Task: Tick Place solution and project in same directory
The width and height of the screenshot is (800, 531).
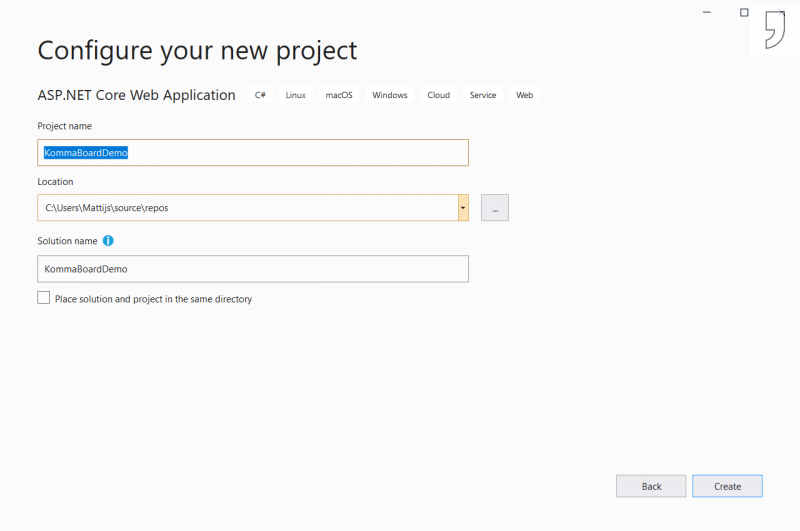Action: coord(44,298)
